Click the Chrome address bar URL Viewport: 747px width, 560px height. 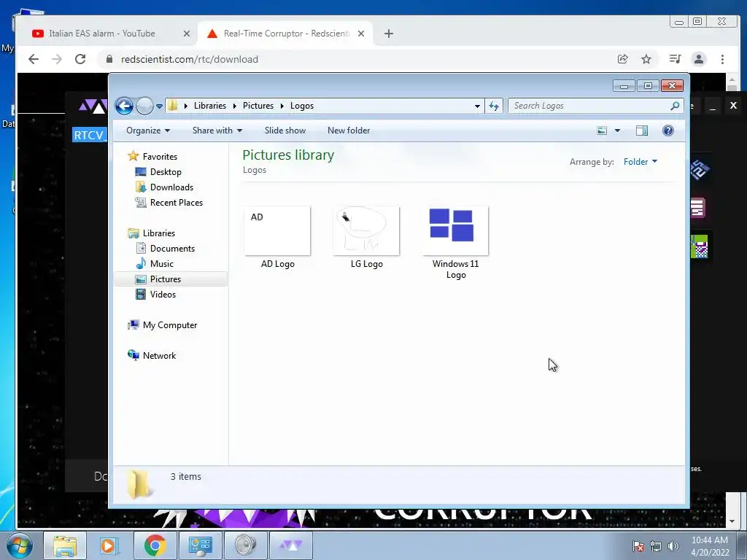point(190,59)
